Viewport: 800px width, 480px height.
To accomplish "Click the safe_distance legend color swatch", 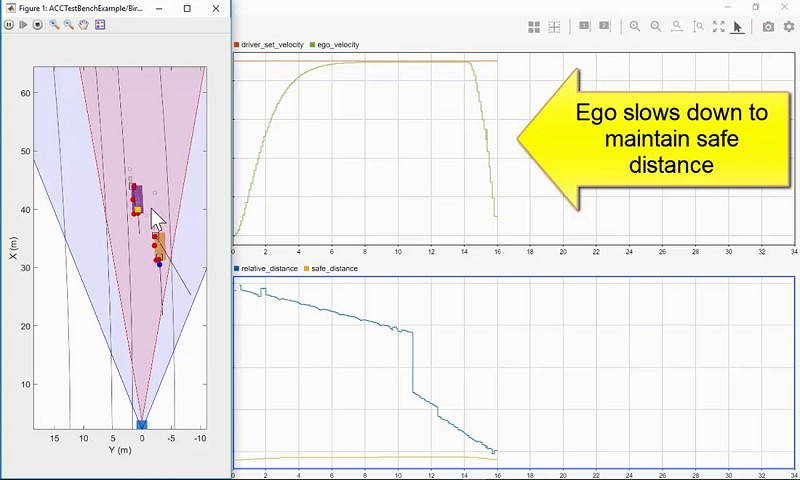I will tap(307, 269).
